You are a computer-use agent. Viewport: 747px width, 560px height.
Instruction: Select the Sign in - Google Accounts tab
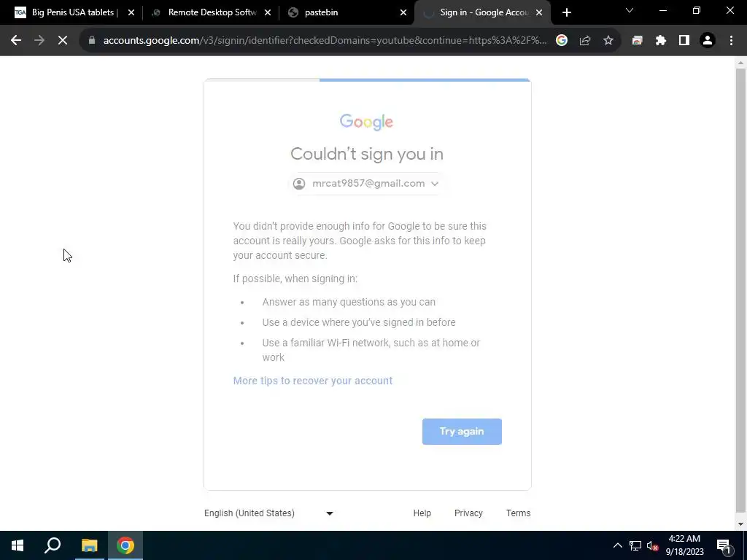tap(482, 12)
